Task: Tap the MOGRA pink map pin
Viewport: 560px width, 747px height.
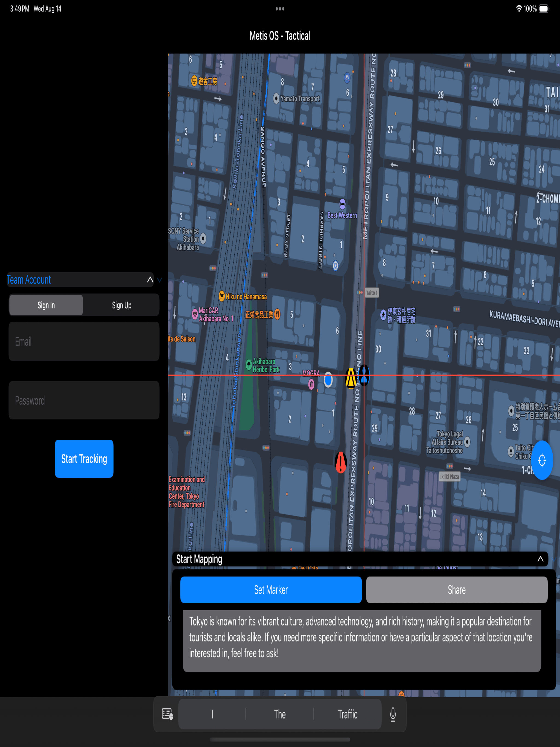Action: coord(311,384)
